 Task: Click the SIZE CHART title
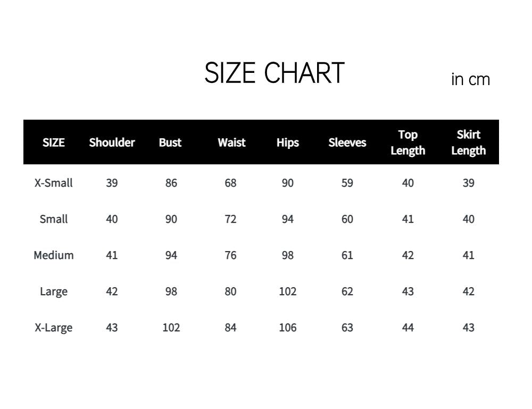(x=275, y=73)
